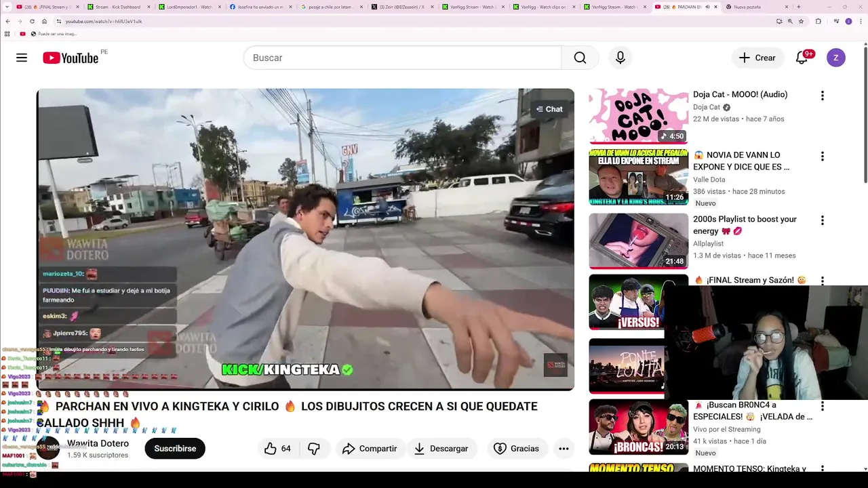The height and width of the screenshot is (488, 868).
Task: Run search with the magnifier button
Action: (580, 58)
